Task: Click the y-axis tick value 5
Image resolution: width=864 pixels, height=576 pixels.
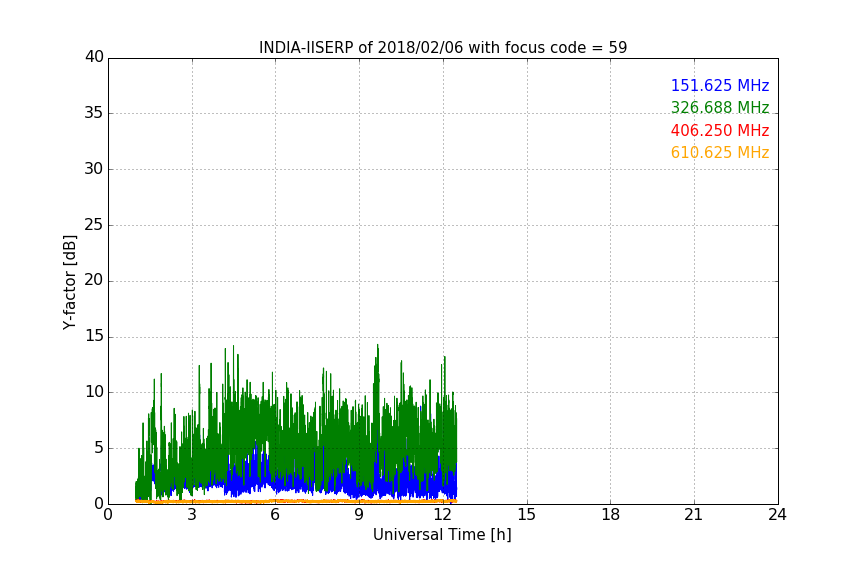Action: pos(99,448)
